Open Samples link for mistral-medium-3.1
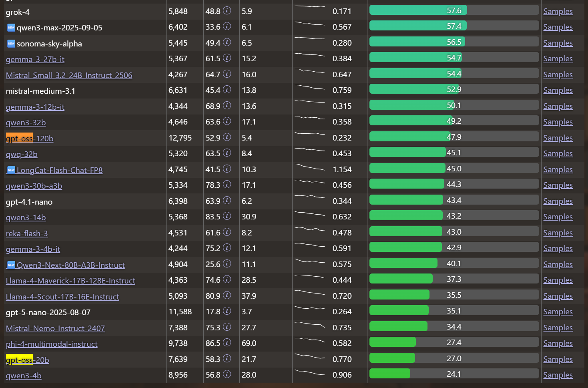Image resolution: width=588 pixels, height=388 pixels. coord(558,90)
